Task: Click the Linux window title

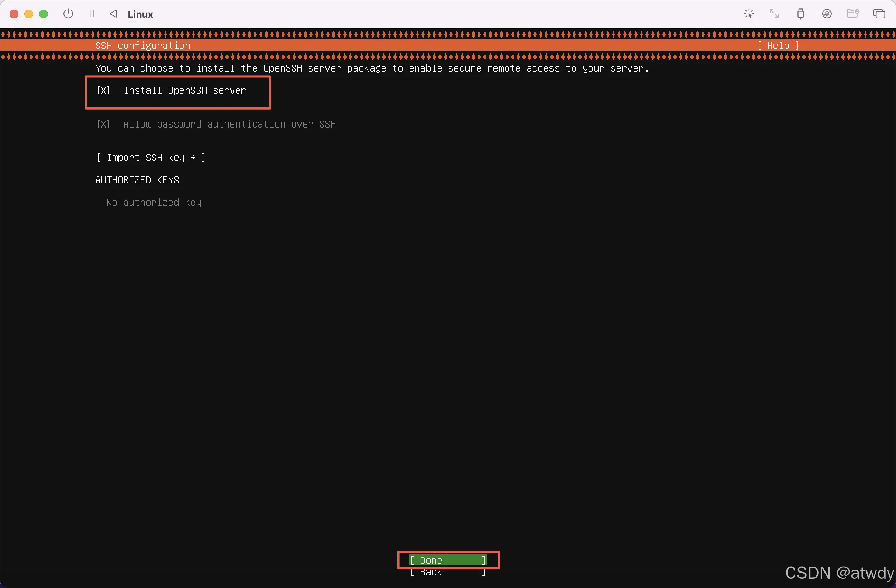Action: coord(141,14)
